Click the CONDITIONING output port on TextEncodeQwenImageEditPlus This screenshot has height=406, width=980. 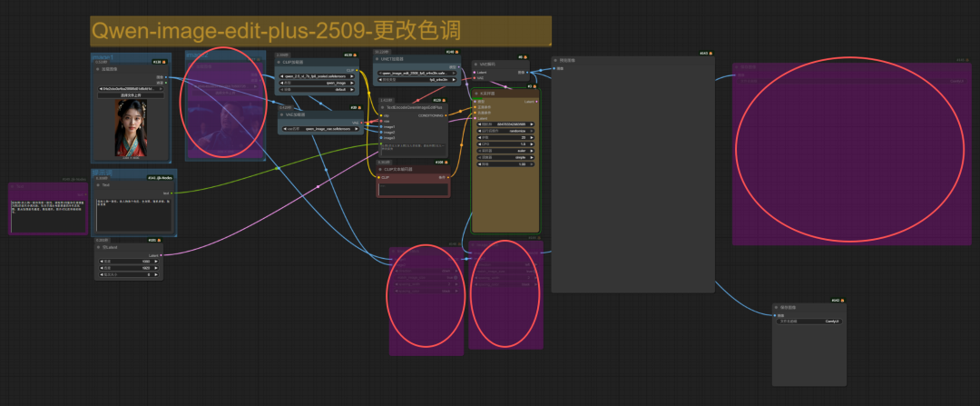[446, 115]
